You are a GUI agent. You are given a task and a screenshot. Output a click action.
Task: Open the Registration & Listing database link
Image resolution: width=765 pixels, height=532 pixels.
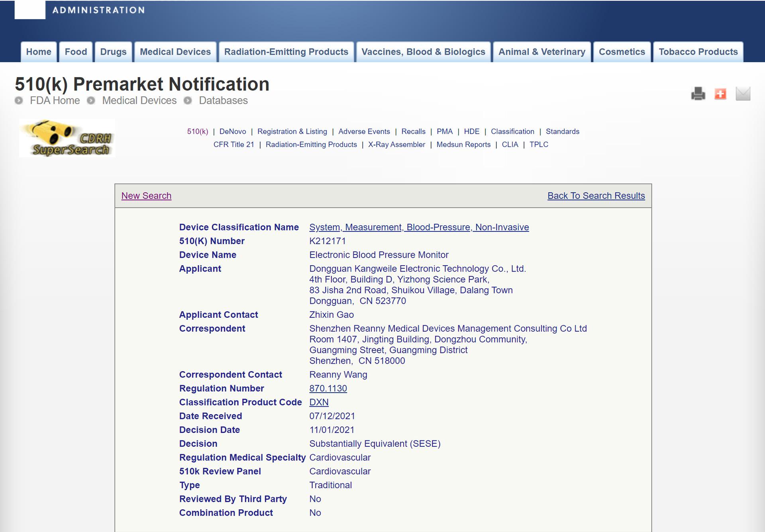point(292,131)
